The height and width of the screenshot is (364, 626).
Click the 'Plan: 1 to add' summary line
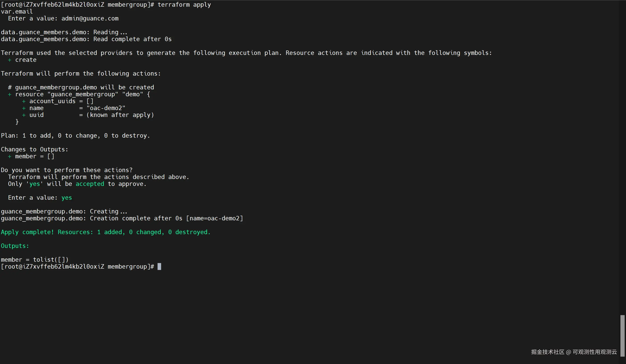(75, 136)
